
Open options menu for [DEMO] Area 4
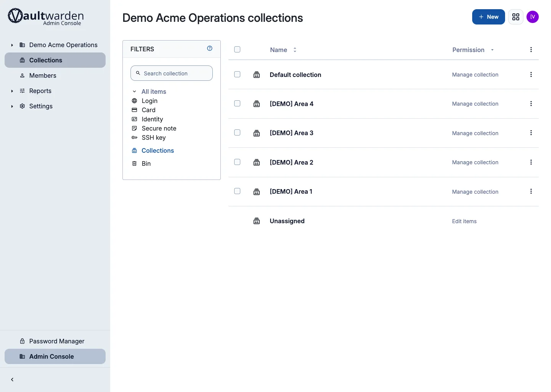(x=531, y=104)
